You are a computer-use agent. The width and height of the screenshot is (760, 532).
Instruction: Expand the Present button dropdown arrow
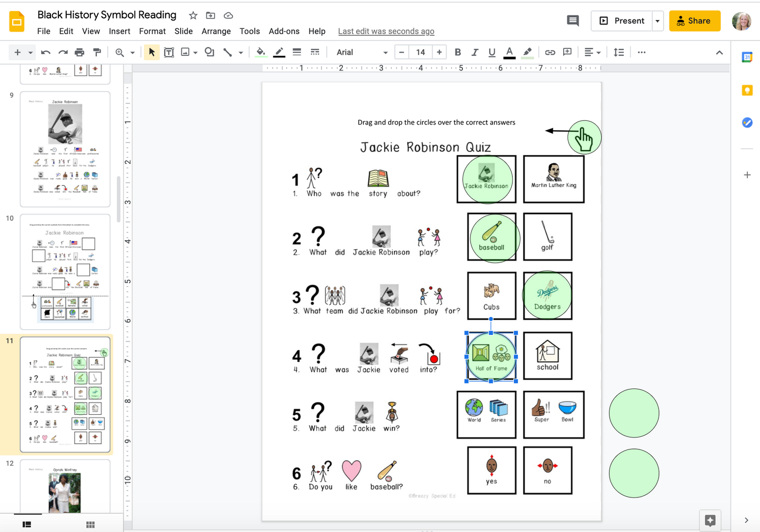657,21
